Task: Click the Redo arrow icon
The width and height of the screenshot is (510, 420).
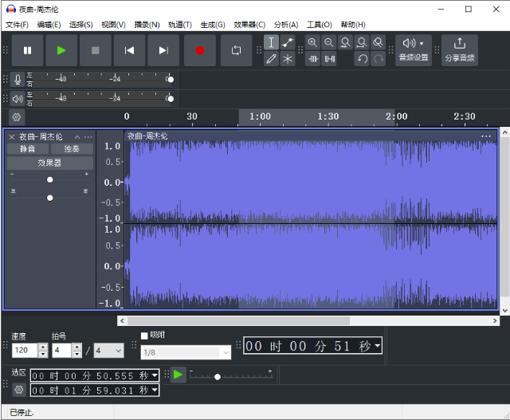Action: point(378,59)
